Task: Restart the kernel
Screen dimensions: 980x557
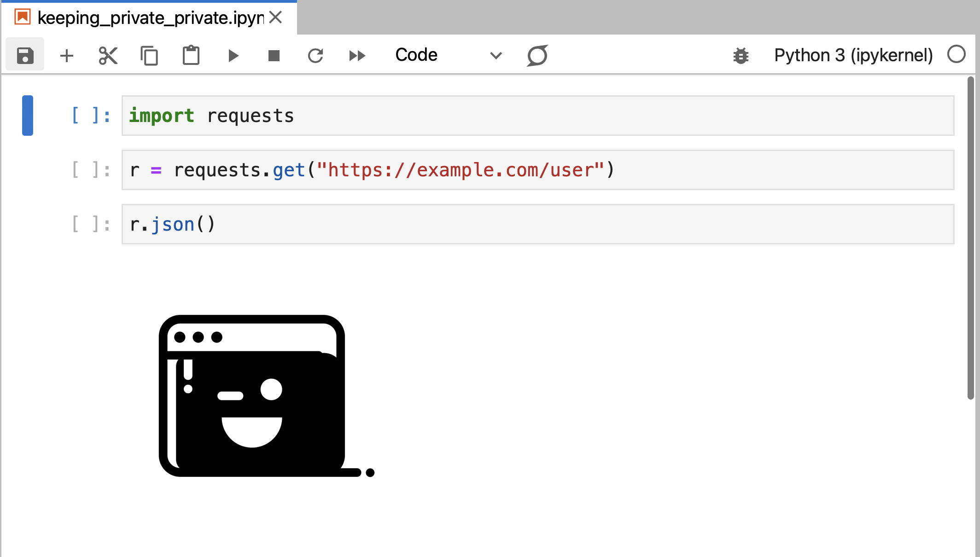Action: coord(315,55)
